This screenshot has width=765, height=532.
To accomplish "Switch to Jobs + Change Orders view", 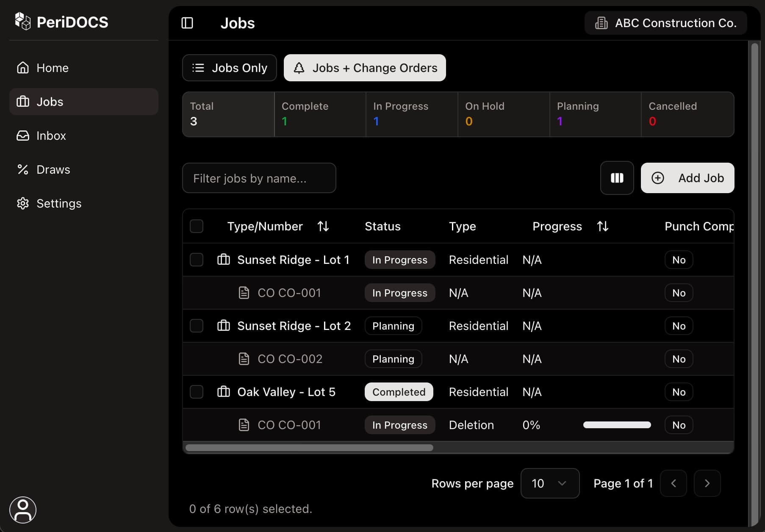I will click(365, 68).
